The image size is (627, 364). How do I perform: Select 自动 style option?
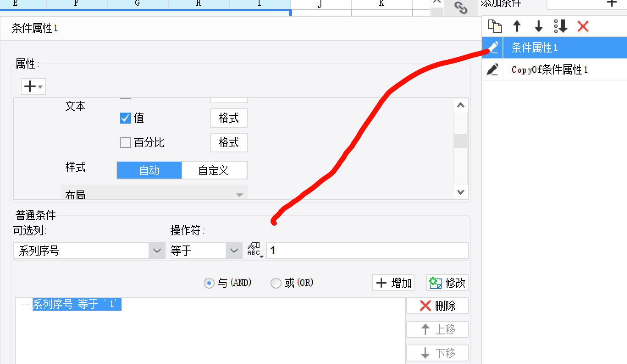(x=149, y=170)
